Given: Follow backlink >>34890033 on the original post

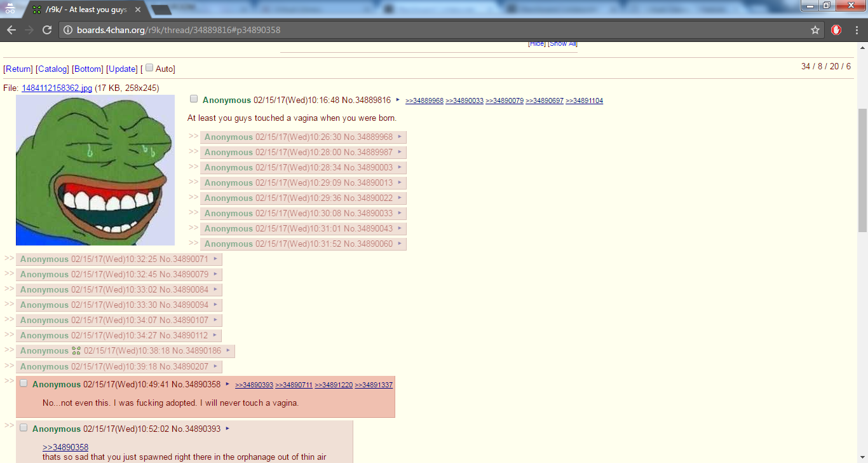Looking at the screenshot, I should [x=465, y=100].
